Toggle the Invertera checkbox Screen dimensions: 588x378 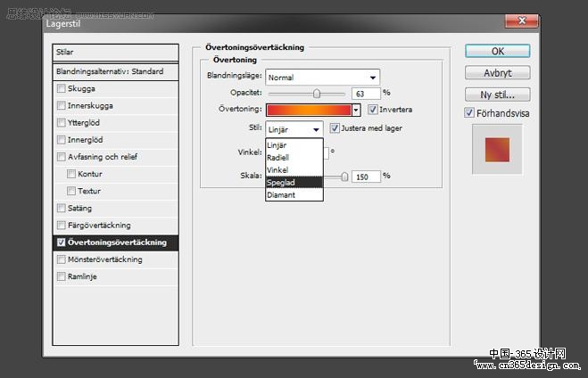pos(372,110)
